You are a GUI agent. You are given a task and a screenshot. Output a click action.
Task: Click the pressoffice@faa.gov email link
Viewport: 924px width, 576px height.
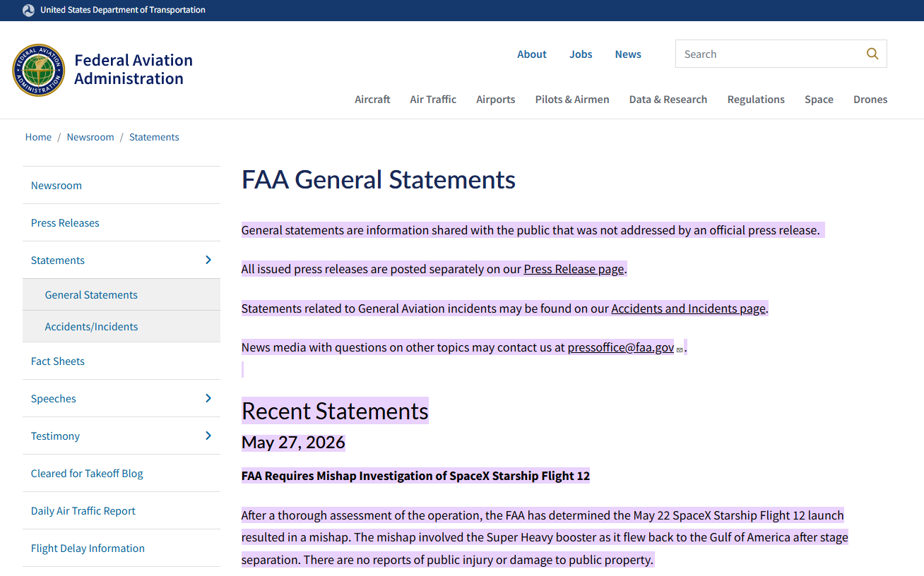tap(620, 347)
